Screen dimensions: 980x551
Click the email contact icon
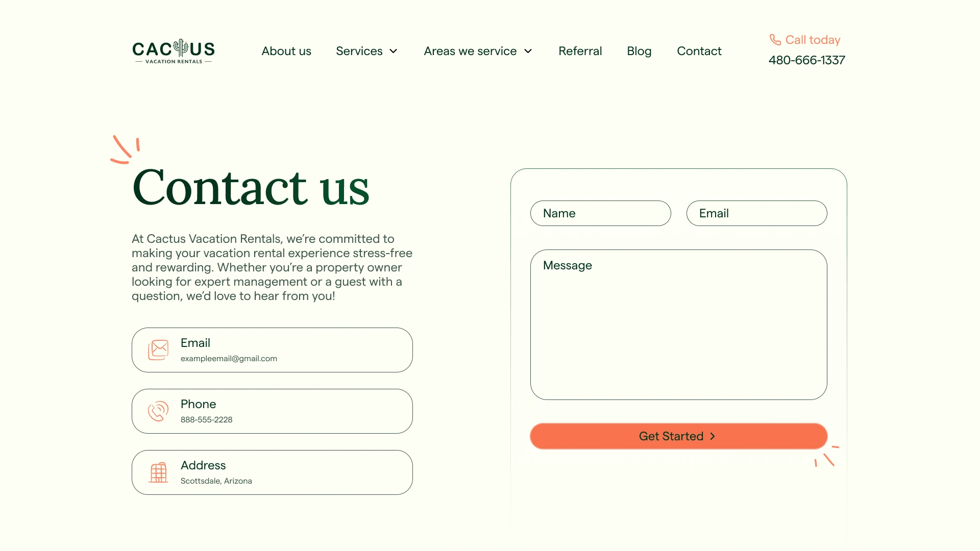pos(158,350)
